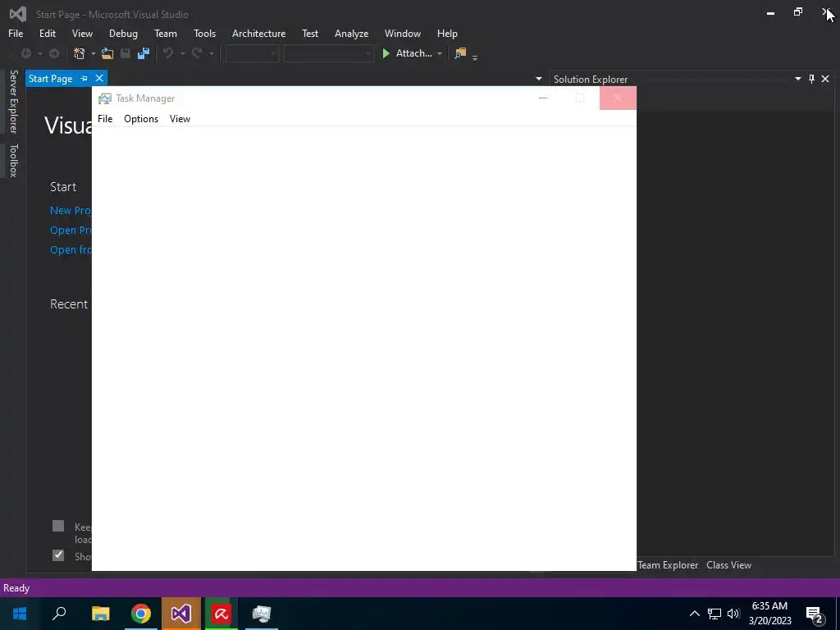Toggle the Keep page open checkbox

(58, 526)
